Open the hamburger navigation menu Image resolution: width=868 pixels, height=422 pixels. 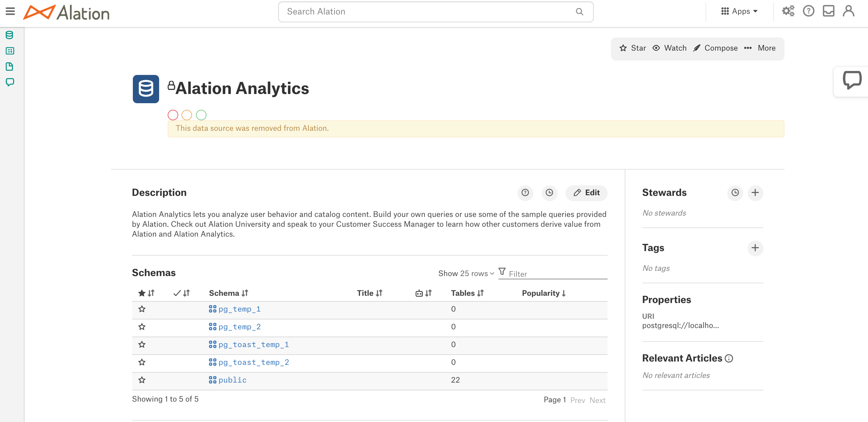11,12
